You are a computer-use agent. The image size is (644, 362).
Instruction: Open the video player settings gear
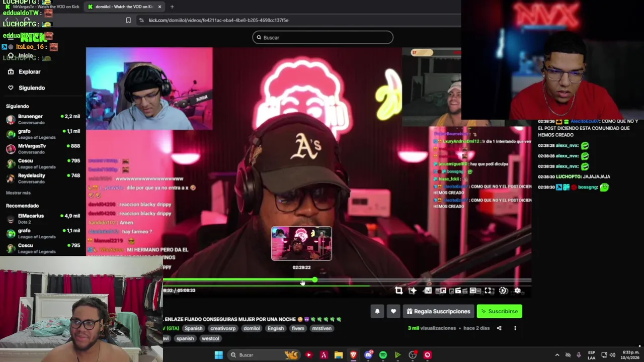[x=517, y=291]
